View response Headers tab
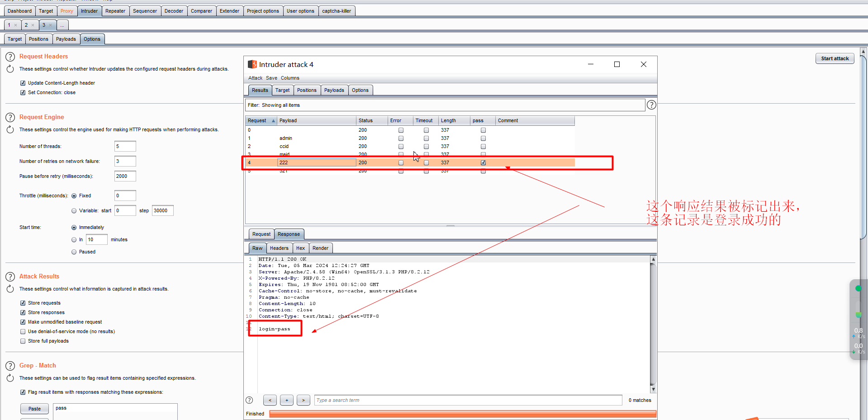The width and height of the screenshot is (868, 420). [x=279, y=248]
